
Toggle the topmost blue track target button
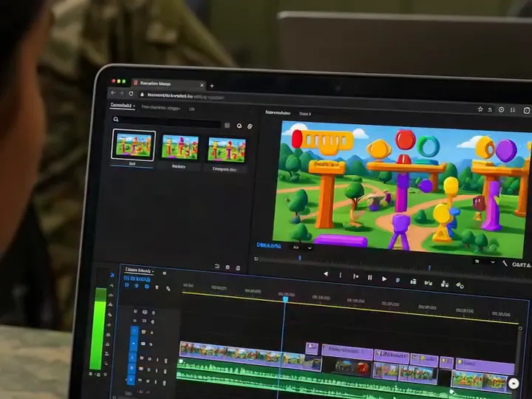tap(134, 331)
